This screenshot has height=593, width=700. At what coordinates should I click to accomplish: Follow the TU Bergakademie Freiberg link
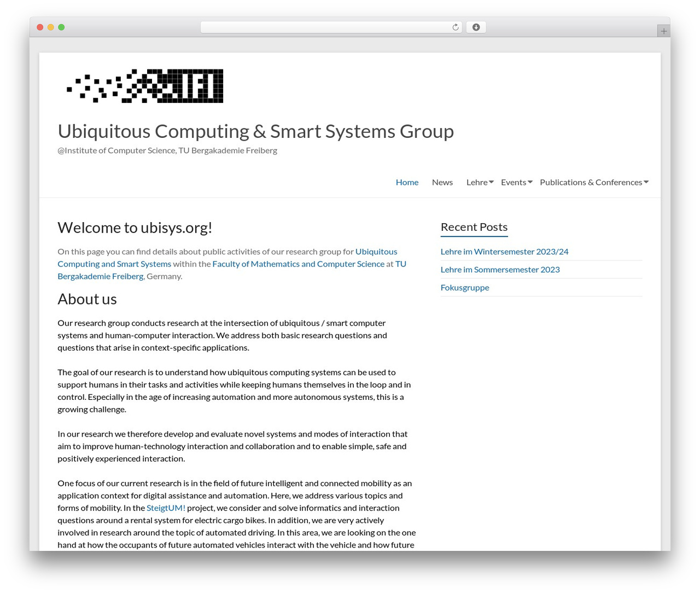point(232,270)
